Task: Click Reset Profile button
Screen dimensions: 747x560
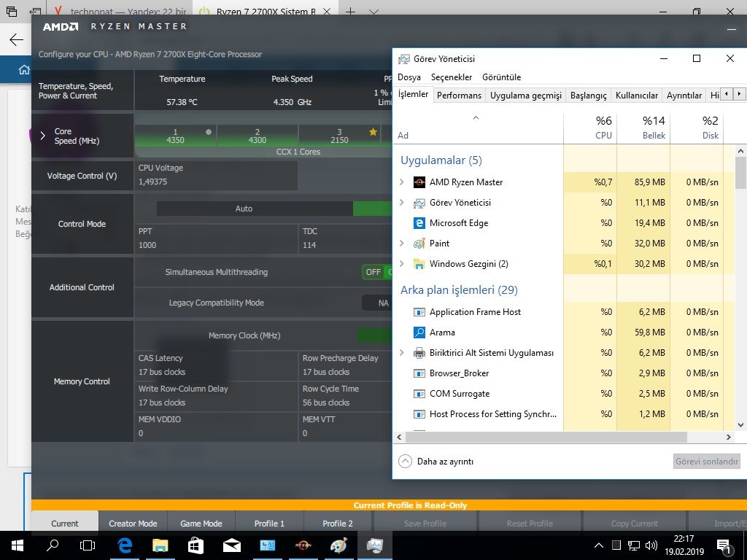Action: click(530, 524)
